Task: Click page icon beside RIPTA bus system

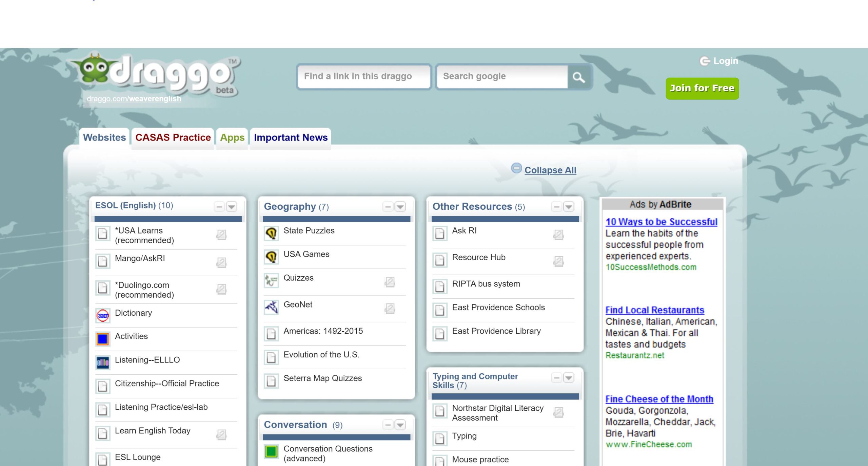Action: tap(440, 286)
